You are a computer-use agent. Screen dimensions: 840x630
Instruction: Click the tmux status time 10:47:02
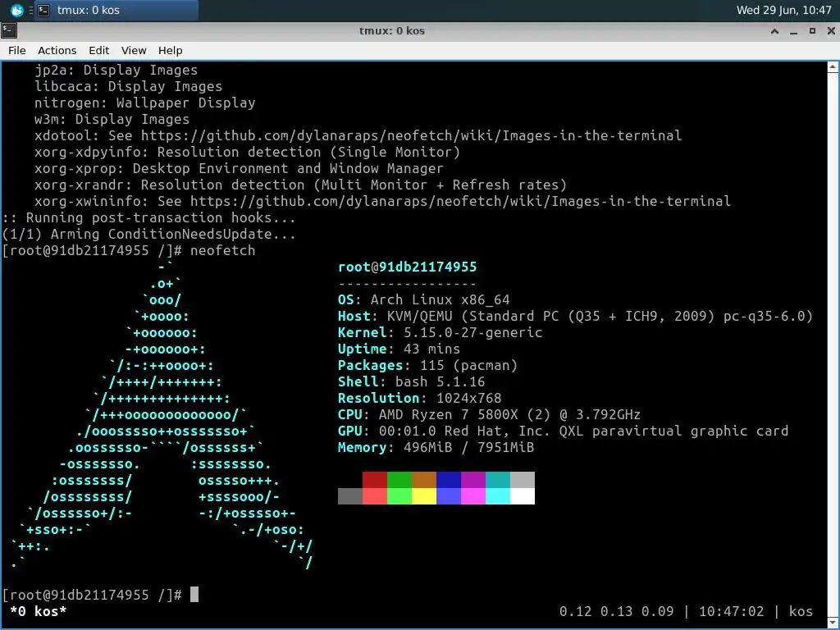[x=731, y=611]
